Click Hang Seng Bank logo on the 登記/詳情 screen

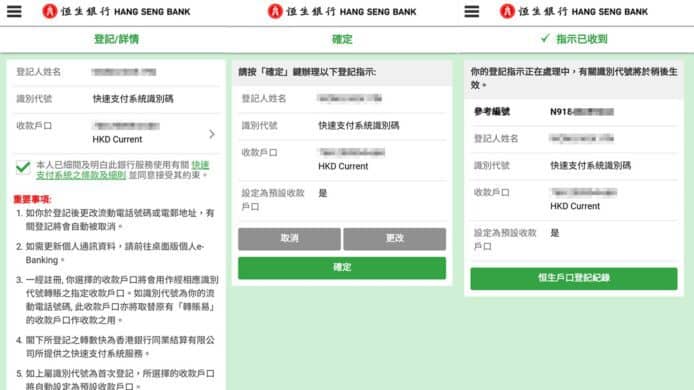click(116, 12)
